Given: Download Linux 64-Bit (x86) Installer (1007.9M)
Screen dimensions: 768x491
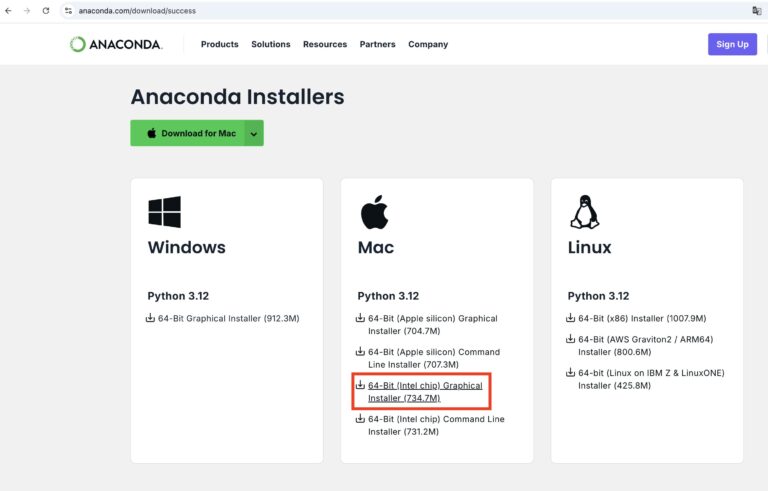Looking at the screenshot, I should (x=642, y=319).
